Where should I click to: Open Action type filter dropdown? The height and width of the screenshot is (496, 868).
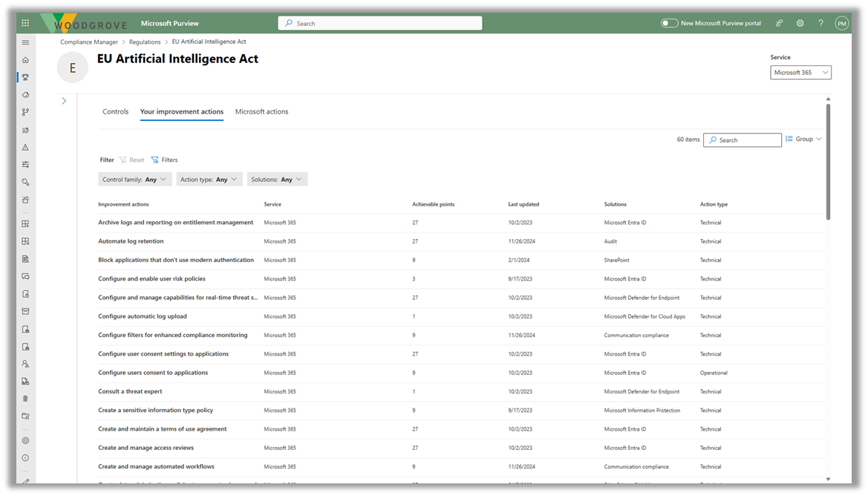tap(209, 180)
